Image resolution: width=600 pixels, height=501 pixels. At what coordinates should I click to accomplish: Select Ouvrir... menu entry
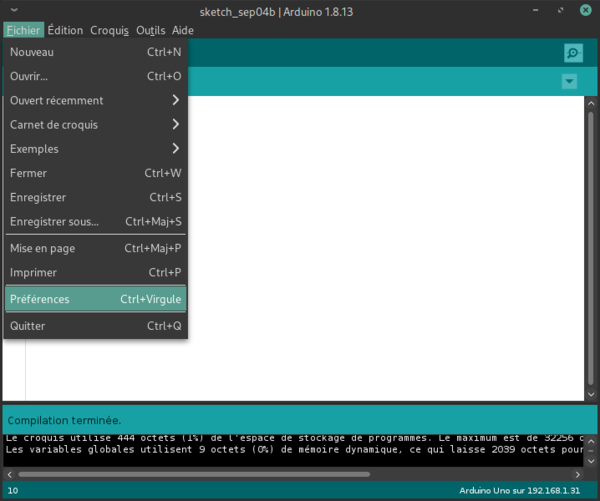click(x=96, y=76)
